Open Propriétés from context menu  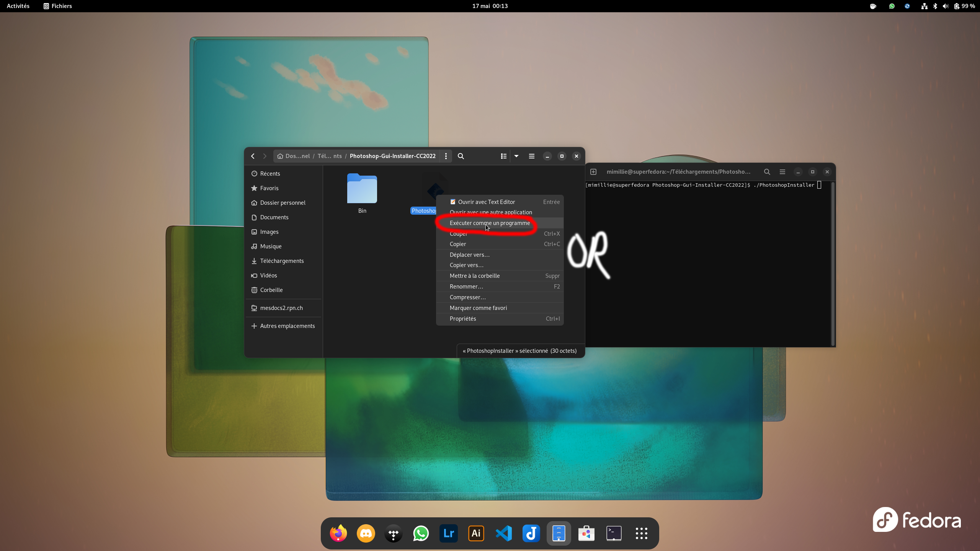click(500, 319)
